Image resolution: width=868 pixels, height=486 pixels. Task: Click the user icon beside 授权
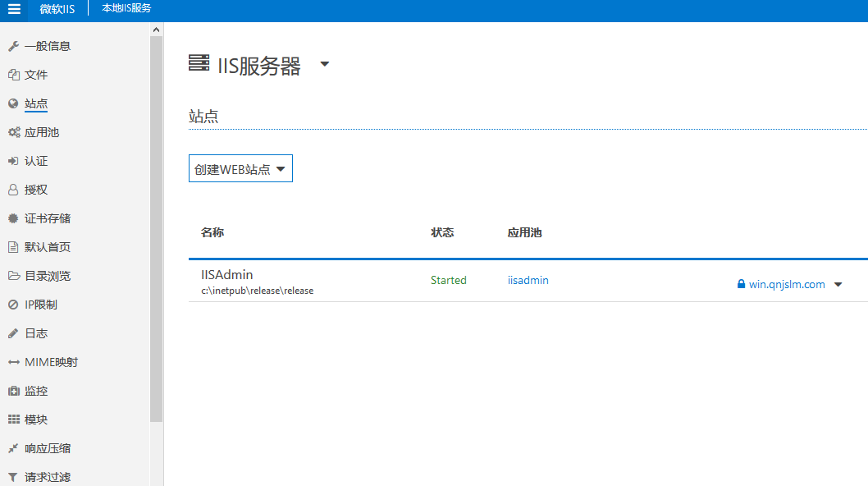coord(13,190)
